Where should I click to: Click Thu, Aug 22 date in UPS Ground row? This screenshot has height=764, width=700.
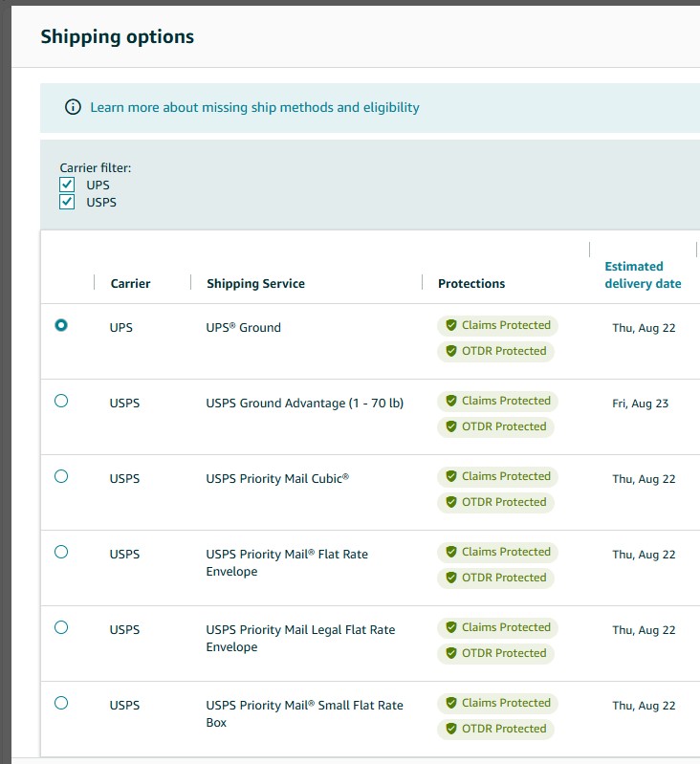(644, 328)
